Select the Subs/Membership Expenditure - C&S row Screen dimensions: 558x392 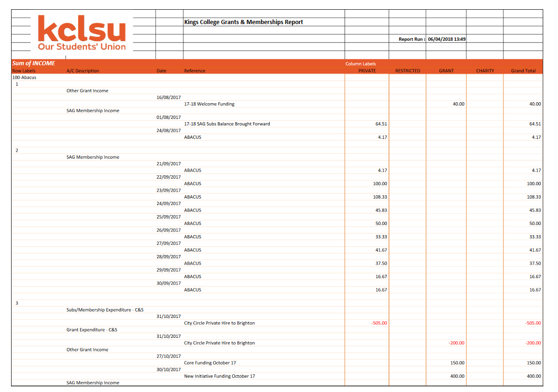[105, 310]
